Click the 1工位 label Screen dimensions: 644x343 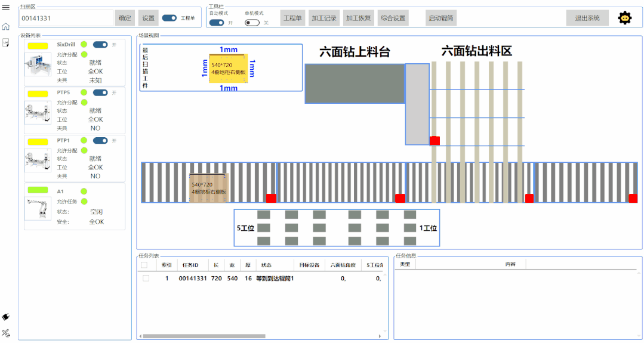(x=428, y=228)
